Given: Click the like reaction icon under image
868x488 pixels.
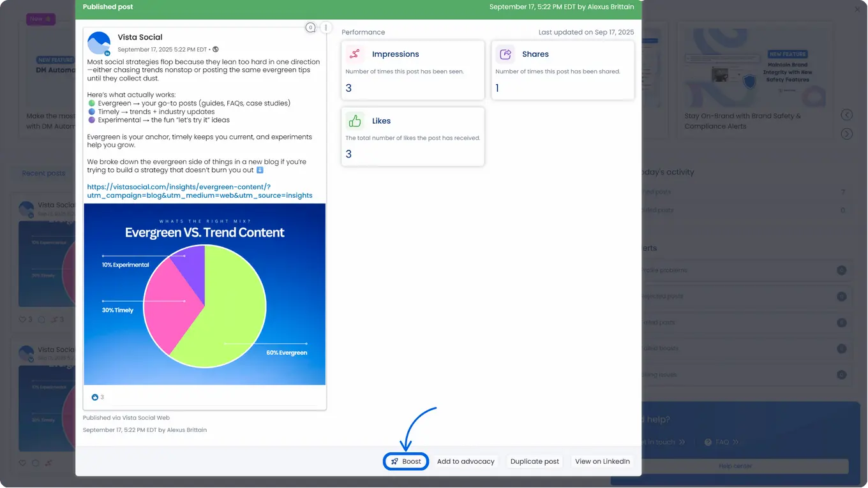Looking at the screenshot, I should tap(95, 397).
